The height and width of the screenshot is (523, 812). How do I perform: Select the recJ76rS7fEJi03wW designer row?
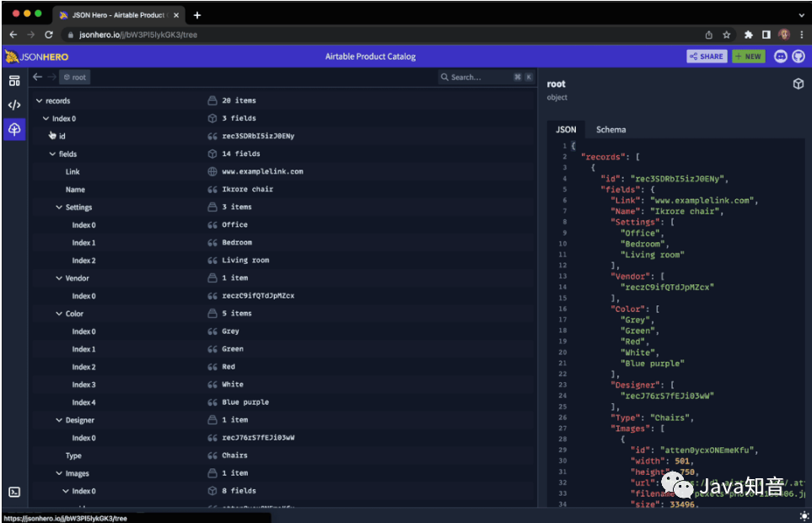click(282, 438)
